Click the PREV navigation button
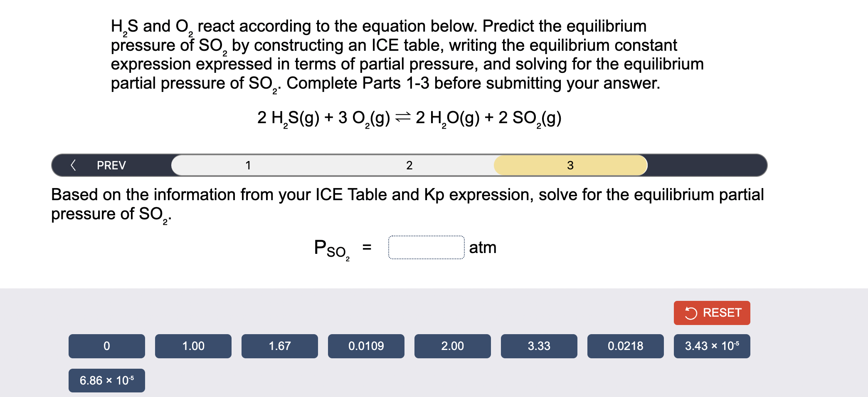This screenshot has height=397, width=868. click(111, 165)
